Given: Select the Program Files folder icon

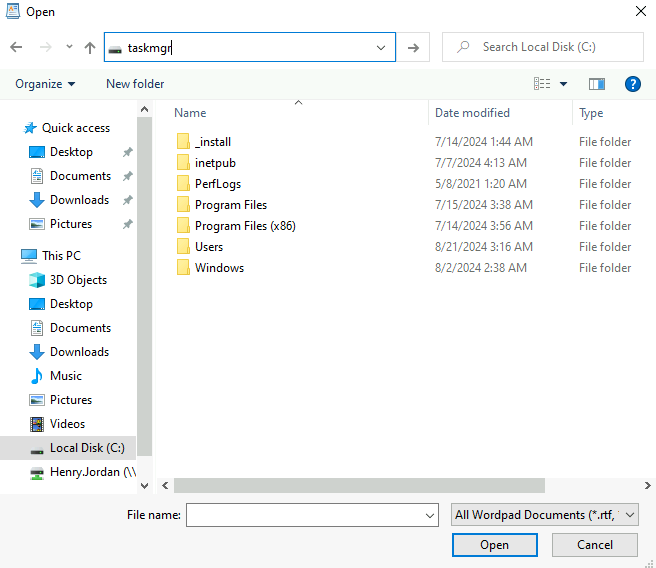Looking at the screenshot, I should pos(183,205).
